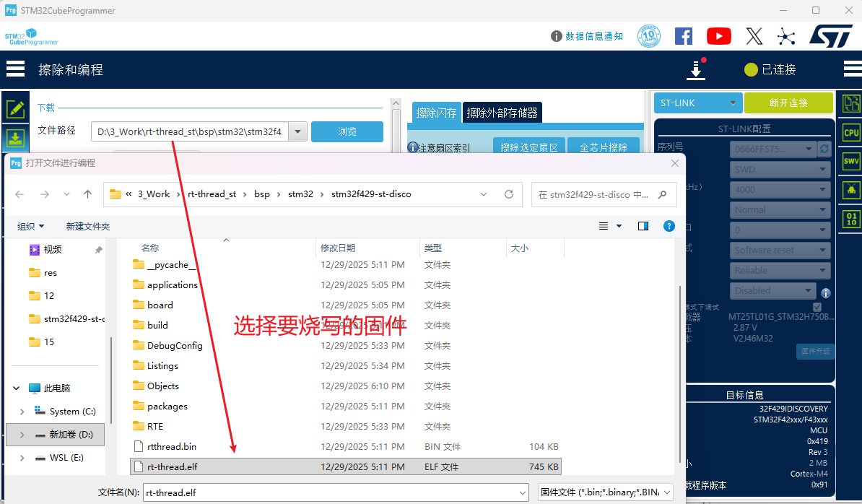
Task: Toggle the preview pane in file dialog
Action: coord(643,226)
